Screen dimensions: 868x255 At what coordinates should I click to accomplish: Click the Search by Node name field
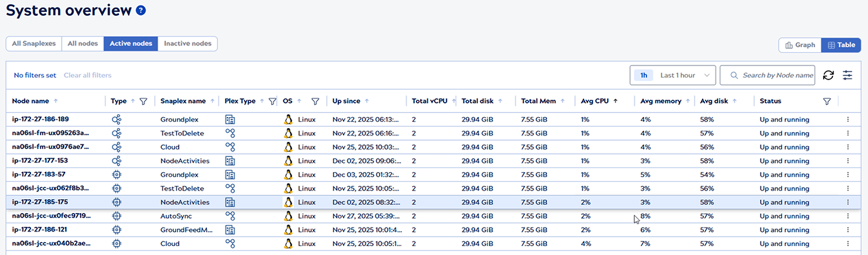click(x=773, y=75)
